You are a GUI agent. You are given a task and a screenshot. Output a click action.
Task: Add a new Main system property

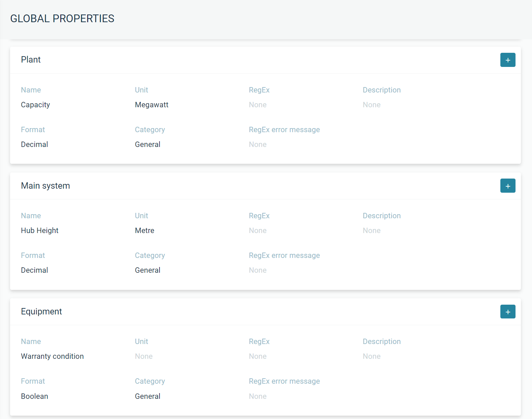click(x=507, y=186)
